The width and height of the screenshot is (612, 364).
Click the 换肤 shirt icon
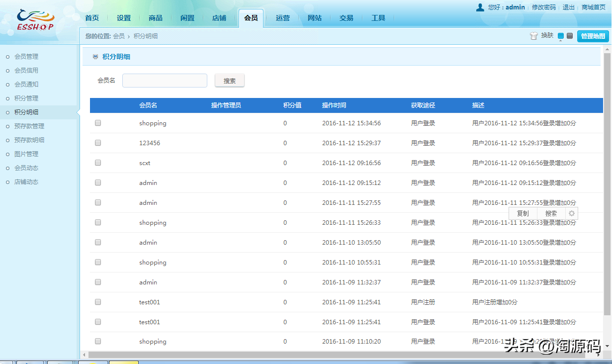pyautogui.click(x=534, y=35)
